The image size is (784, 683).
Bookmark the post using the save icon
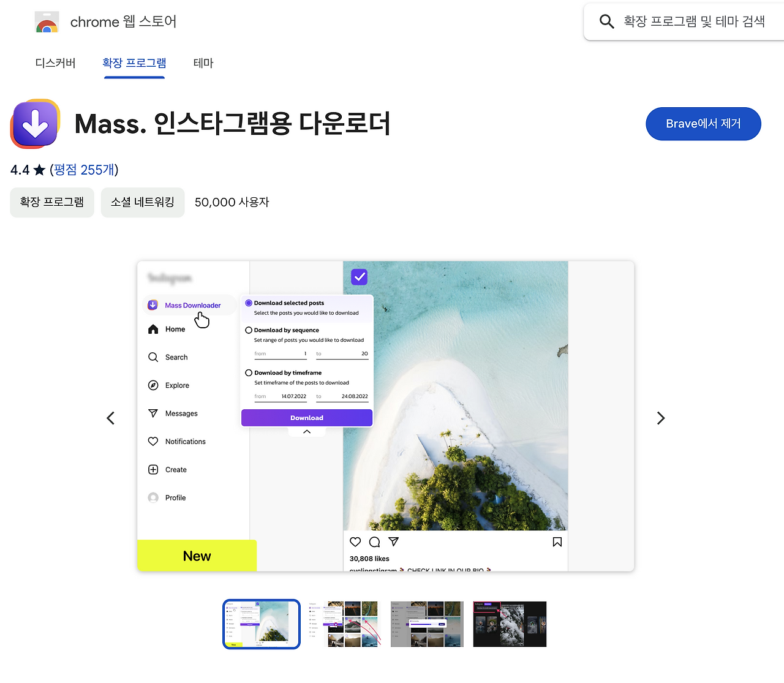pyautogui.click(x=557, y=541)
